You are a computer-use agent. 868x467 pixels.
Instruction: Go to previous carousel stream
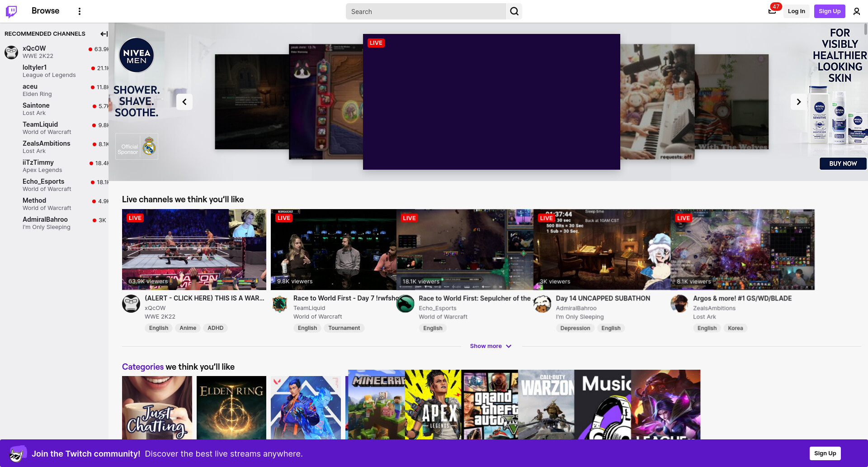coord(184,102)
